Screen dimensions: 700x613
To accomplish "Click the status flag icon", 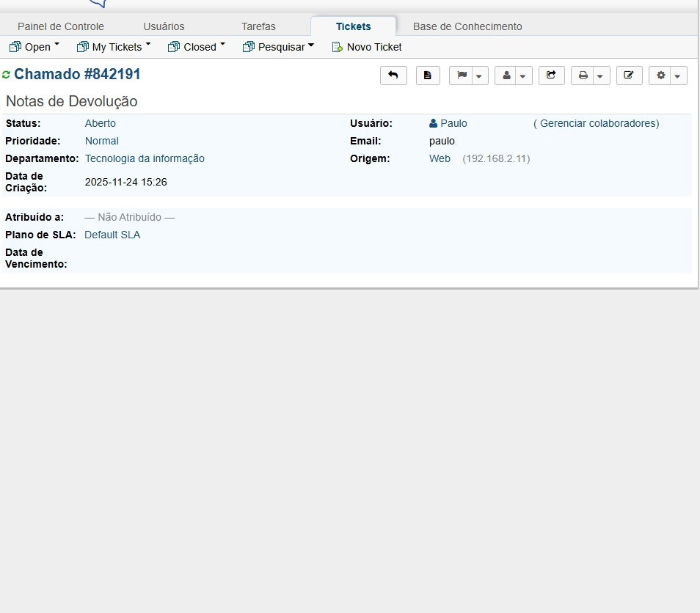I will point(462,76).
